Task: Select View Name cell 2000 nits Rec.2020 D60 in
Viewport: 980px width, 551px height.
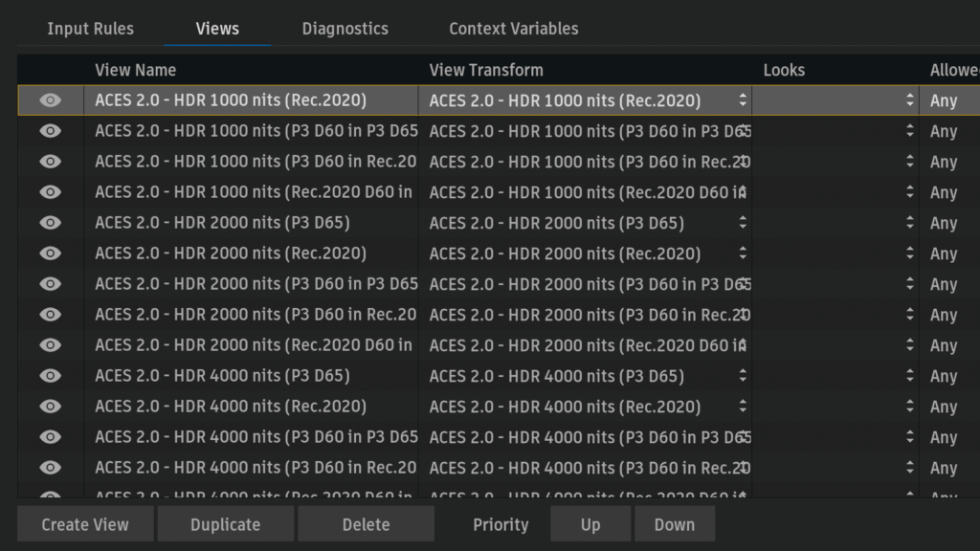Action: pyautogui.click(x=252, y=344)
